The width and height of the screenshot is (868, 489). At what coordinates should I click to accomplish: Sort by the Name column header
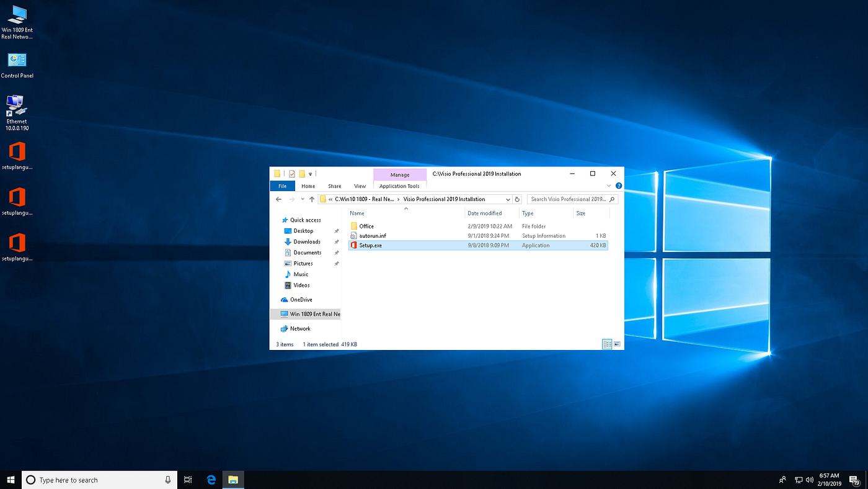click(406, 213)
